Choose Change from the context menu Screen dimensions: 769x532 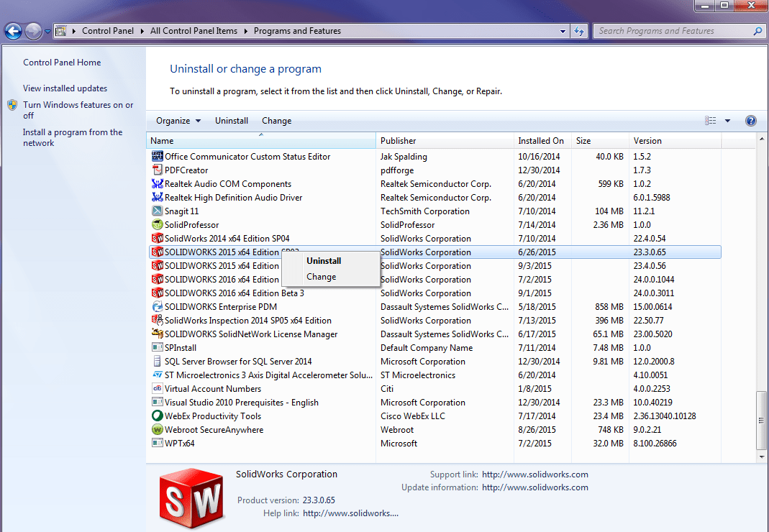322,277
